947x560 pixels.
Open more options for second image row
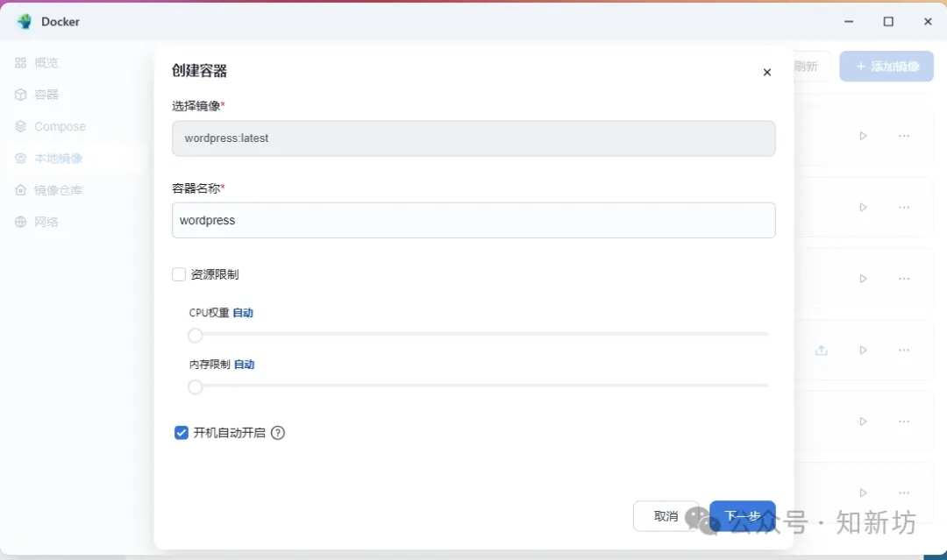904,208
